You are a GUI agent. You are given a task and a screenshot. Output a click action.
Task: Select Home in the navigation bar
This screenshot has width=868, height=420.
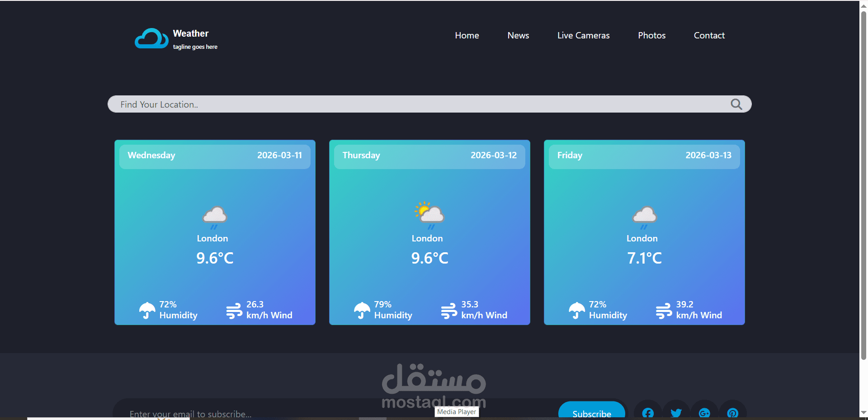click(x=467, y=35)
